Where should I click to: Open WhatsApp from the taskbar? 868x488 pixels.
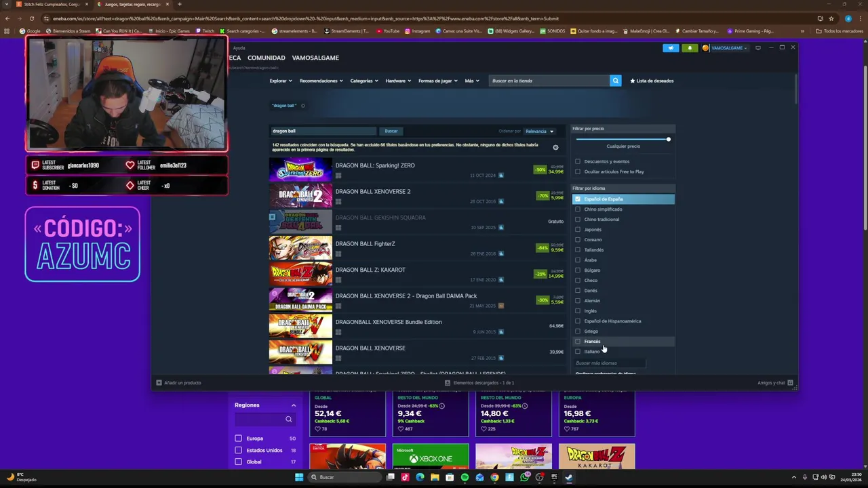coord(524,477)
